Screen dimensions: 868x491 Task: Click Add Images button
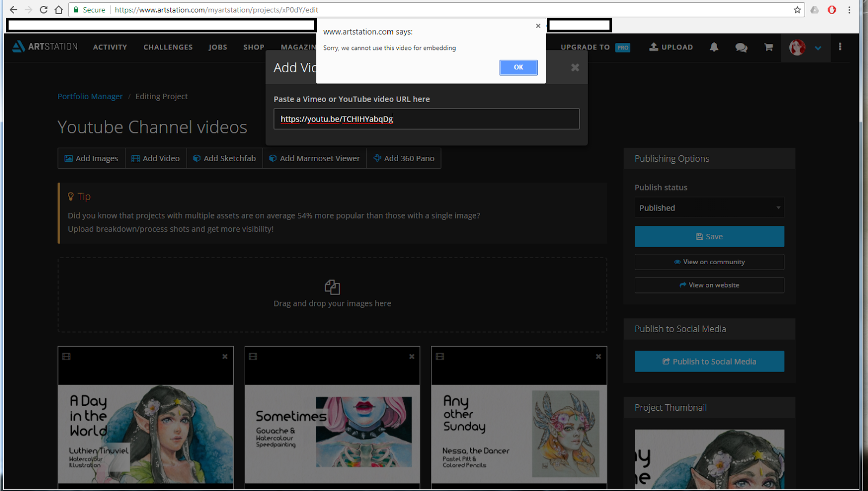(x=91, y=158)
